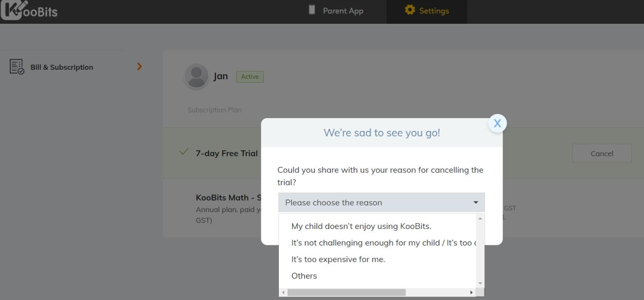Click the Cancel trial button
This screenshot has height=300, width=644.
click(x=602, y=153)
